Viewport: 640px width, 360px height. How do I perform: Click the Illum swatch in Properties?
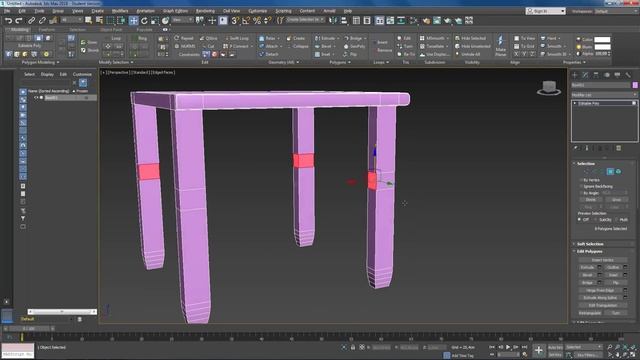602,47
